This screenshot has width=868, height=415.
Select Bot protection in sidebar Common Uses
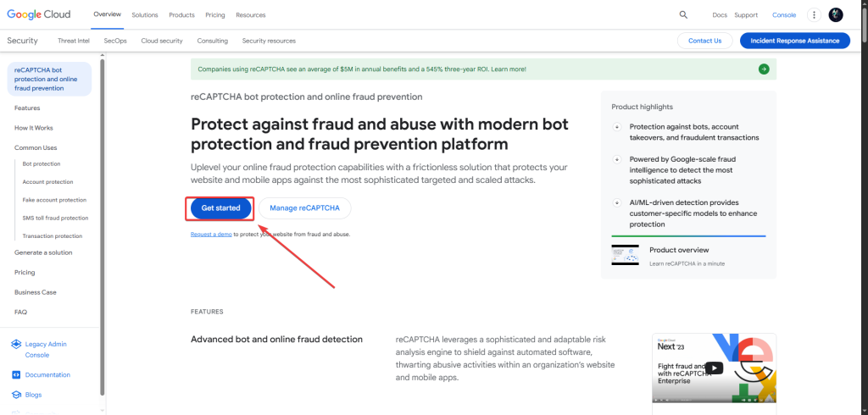tap(42, 163)
